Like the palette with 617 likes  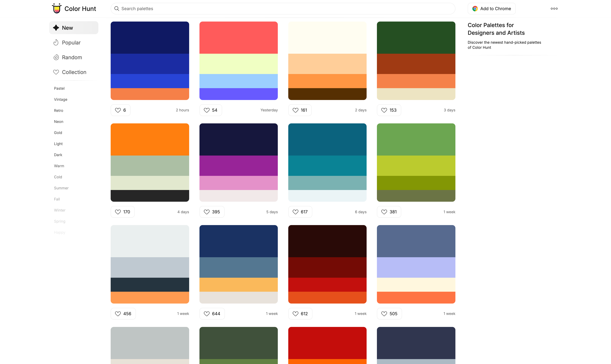(300, 212)
